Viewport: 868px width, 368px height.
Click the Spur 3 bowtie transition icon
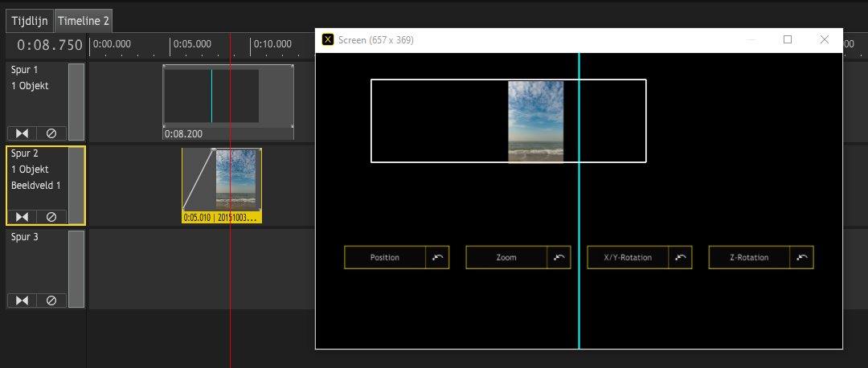tap(22, 301)
